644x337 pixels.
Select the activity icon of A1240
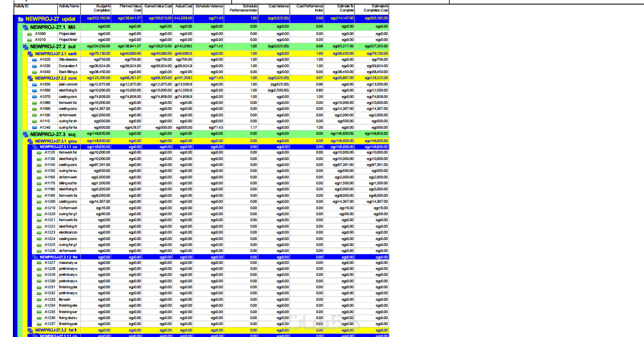34,128
